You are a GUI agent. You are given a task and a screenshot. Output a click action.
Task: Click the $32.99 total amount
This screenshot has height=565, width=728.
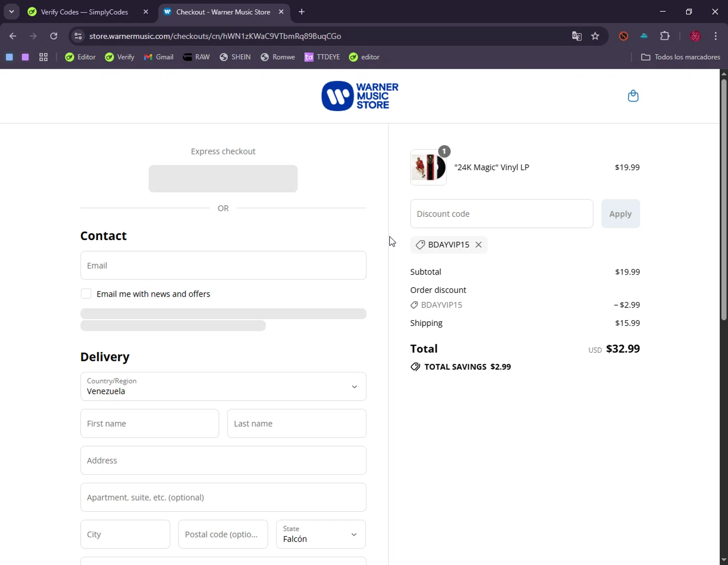pyautogui.click(x=623, y=349)
